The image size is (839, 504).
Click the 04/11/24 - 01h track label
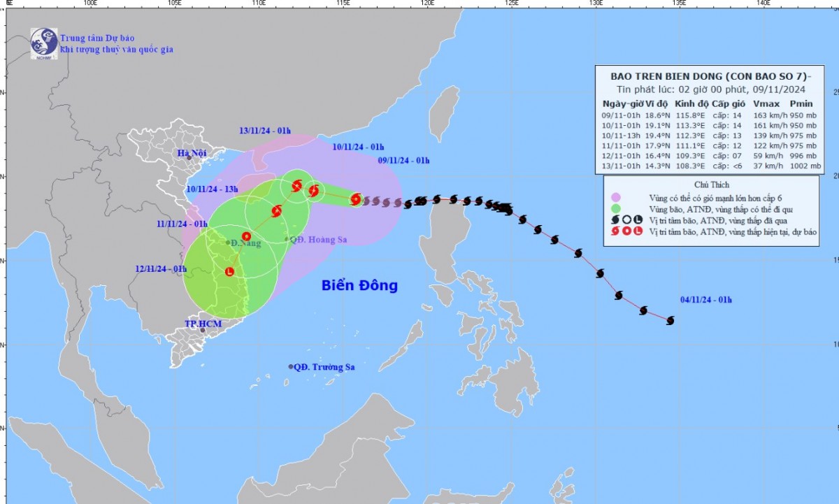[705, 300]
